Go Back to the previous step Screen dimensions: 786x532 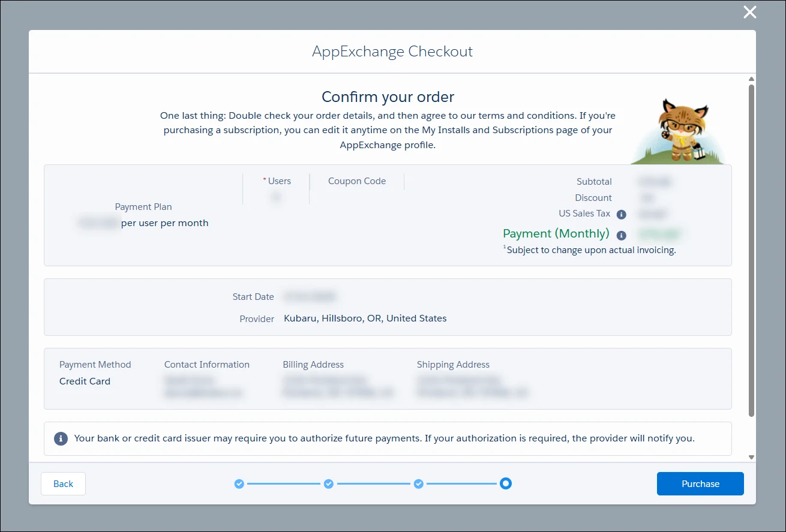63,483
